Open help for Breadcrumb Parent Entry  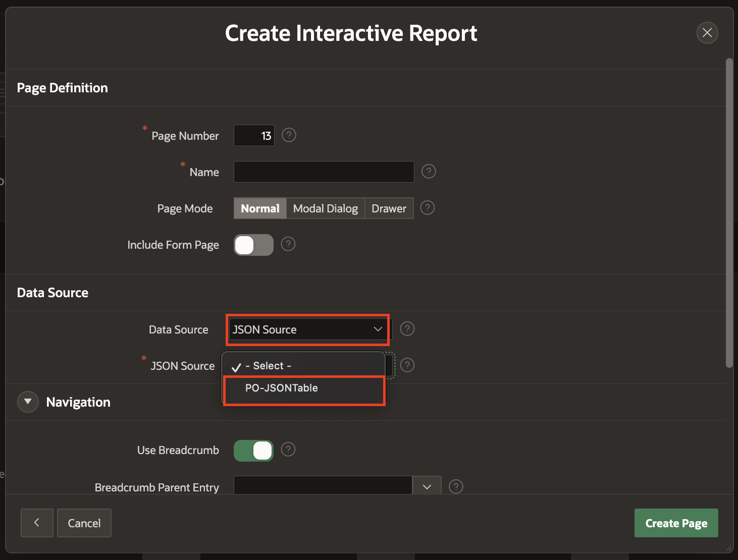[456, 486]
